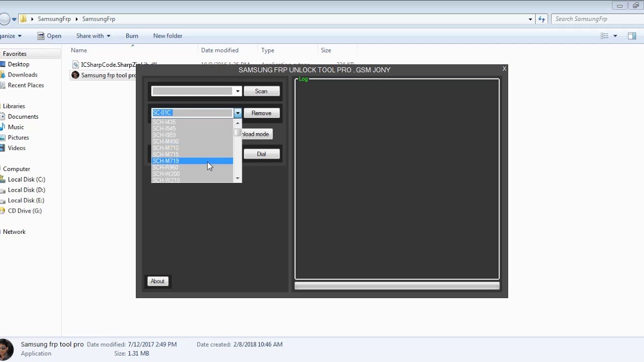644x362 pixels.
Task: Click the progress bar under the Log
Action: tap(397, 286)
